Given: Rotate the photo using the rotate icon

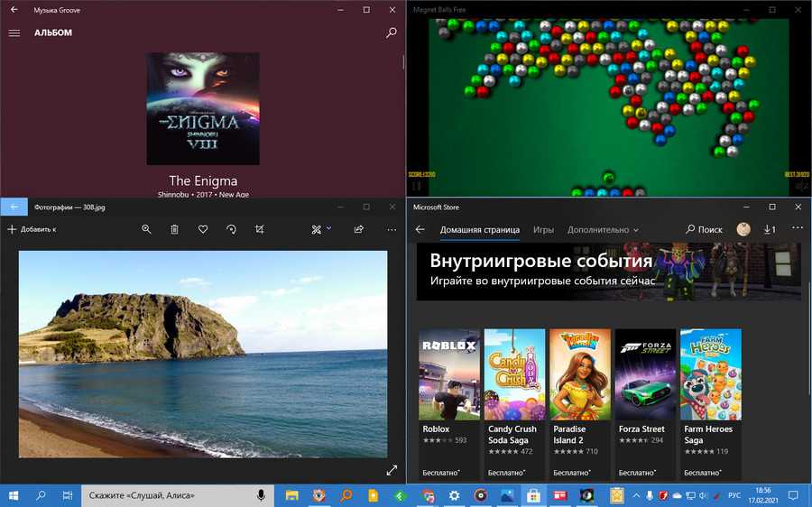Looking at the screenshot, I should click(x=231, y=229).
